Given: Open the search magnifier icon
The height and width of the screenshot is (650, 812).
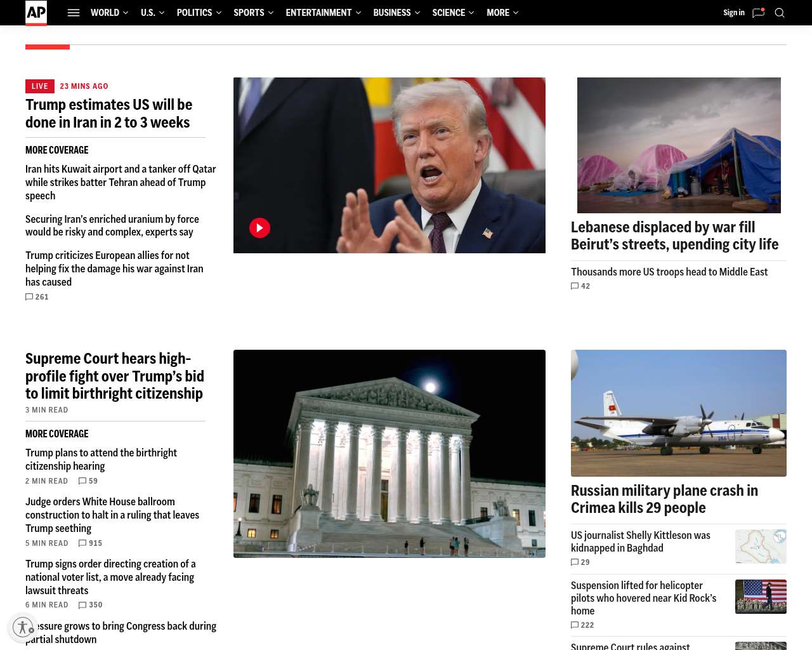Looking at the screenshot, I should [780, 13].
